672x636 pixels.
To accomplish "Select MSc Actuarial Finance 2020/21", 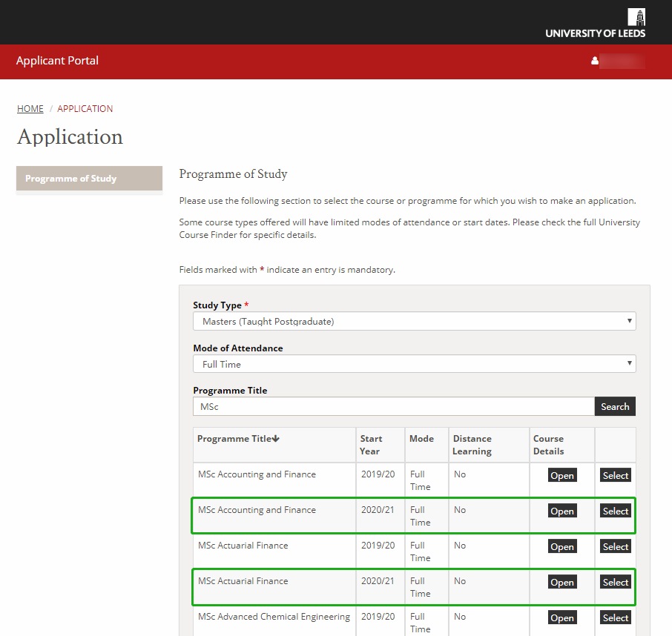I will (615, 582).
